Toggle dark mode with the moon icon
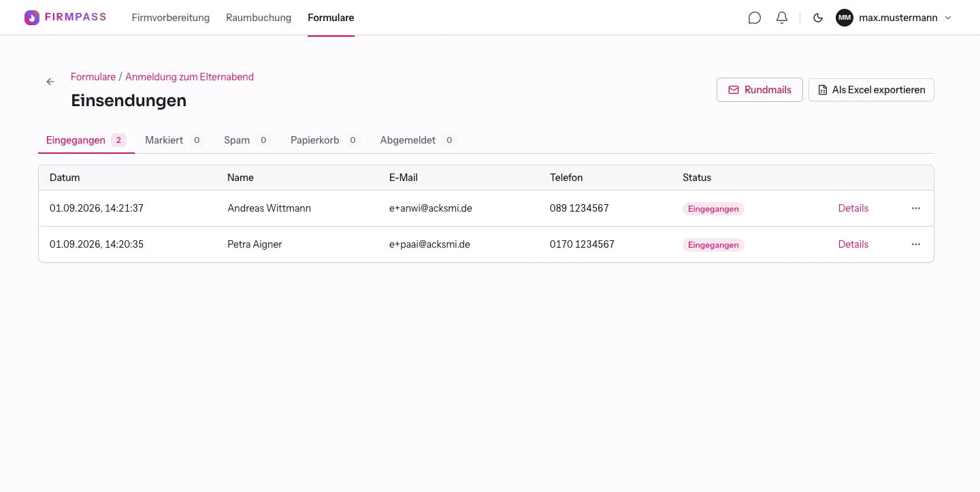The image size is (980, 492). [x=818, y=18]
